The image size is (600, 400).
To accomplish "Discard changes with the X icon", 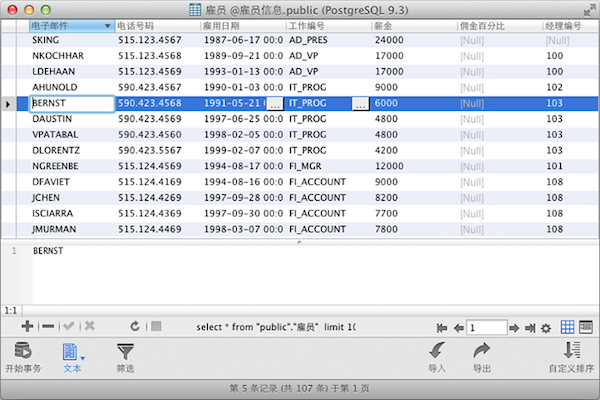I will 90,327.
